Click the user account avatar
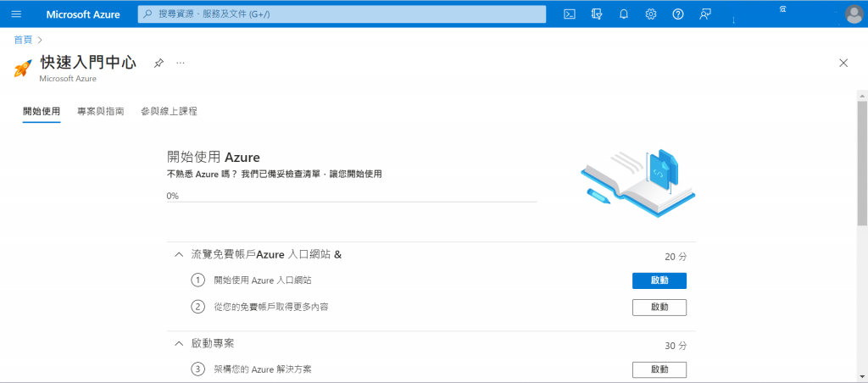This screenshot has height=383, width=868. [854, 14]
